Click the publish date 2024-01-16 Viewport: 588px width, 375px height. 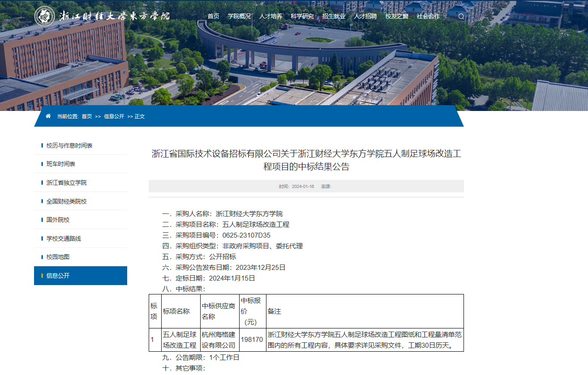coord(303,187)
